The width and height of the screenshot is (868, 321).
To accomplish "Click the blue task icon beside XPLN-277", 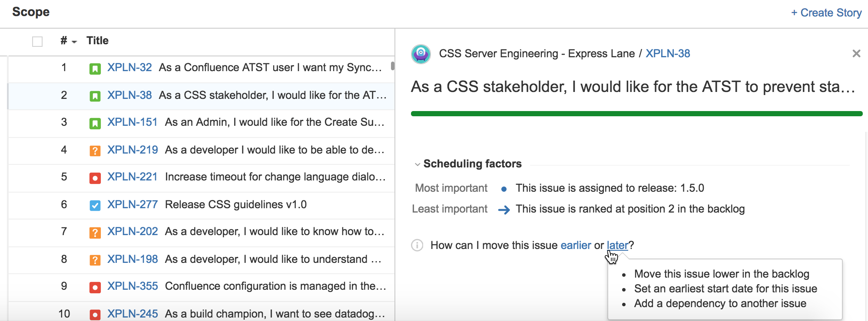I will point(95,205).
